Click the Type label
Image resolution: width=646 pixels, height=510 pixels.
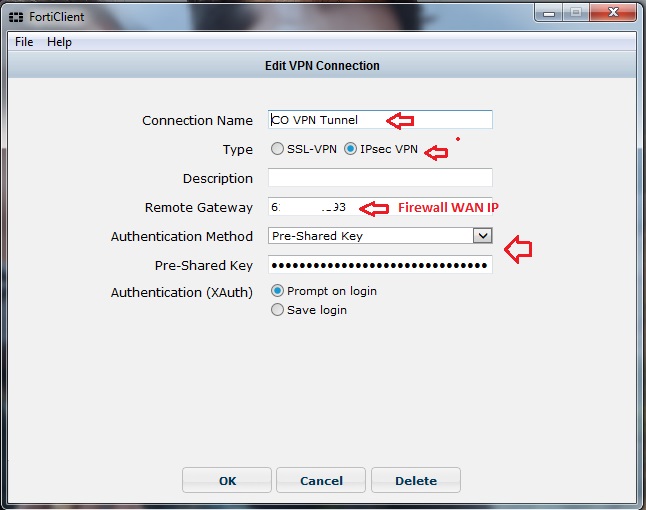click(x=238, y=150)
